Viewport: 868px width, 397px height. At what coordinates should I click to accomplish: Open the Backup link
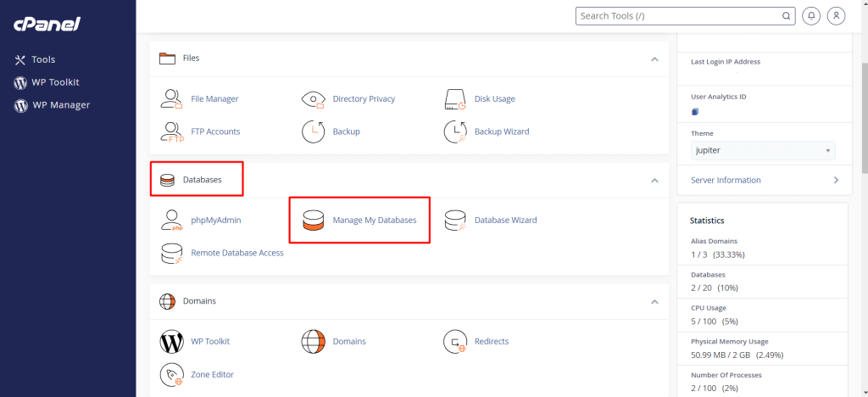pyautogui.click(x=347, y=131)
